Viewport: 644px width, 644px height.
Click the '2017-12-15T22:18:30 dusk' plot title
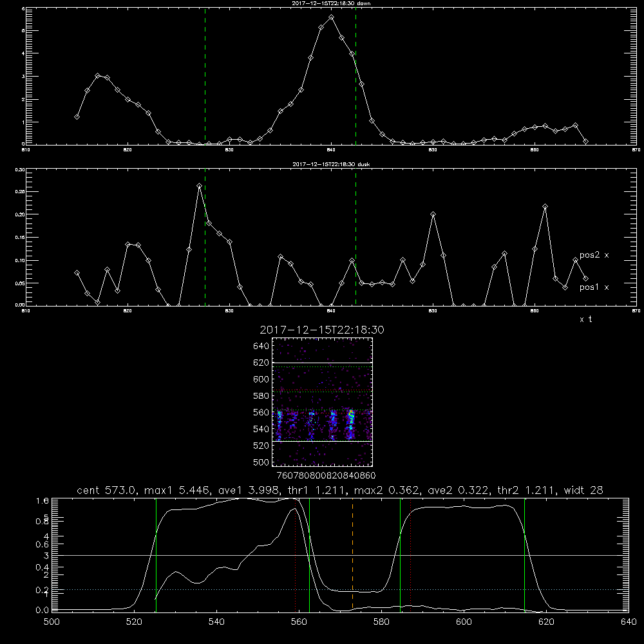click(x=331, y=164)
